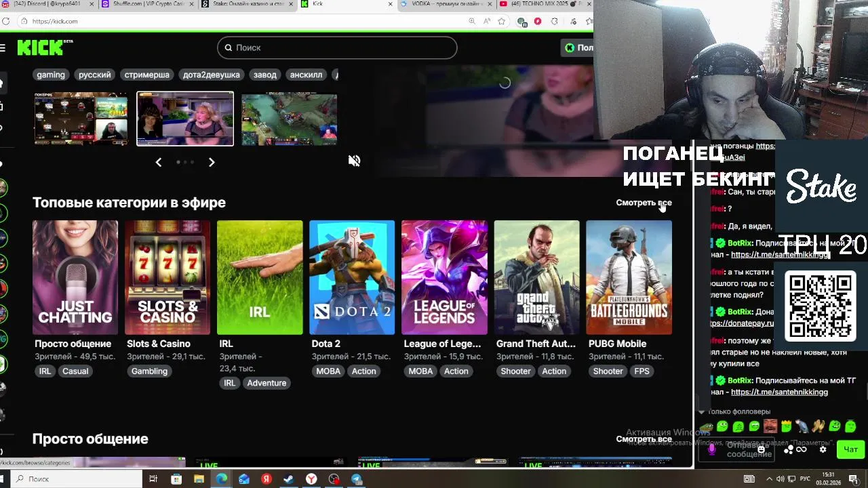Click the Shooter tag under Grand Theft Auto

point(515,371)
